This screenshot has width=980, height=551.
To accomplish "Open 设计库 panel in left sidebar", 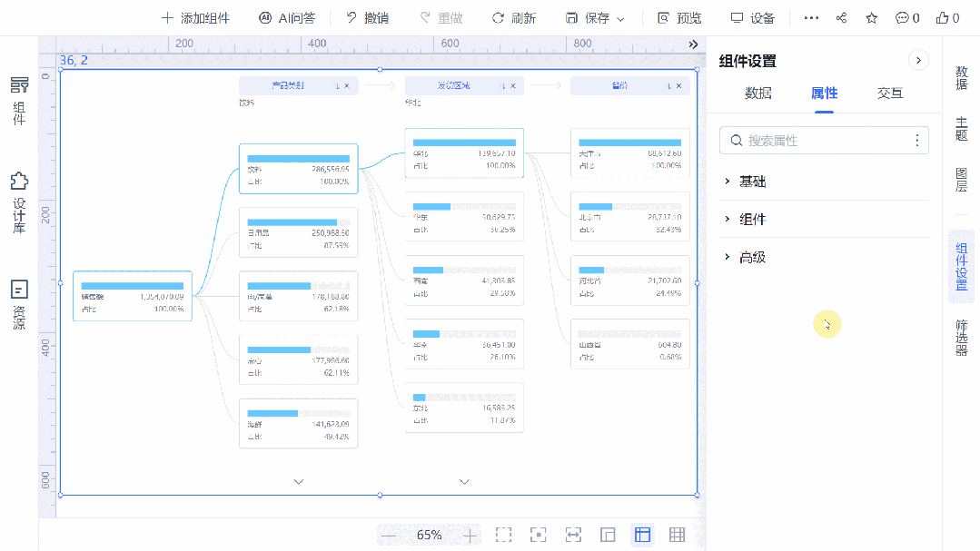I will pyautogui.click(x=19, y=202).
